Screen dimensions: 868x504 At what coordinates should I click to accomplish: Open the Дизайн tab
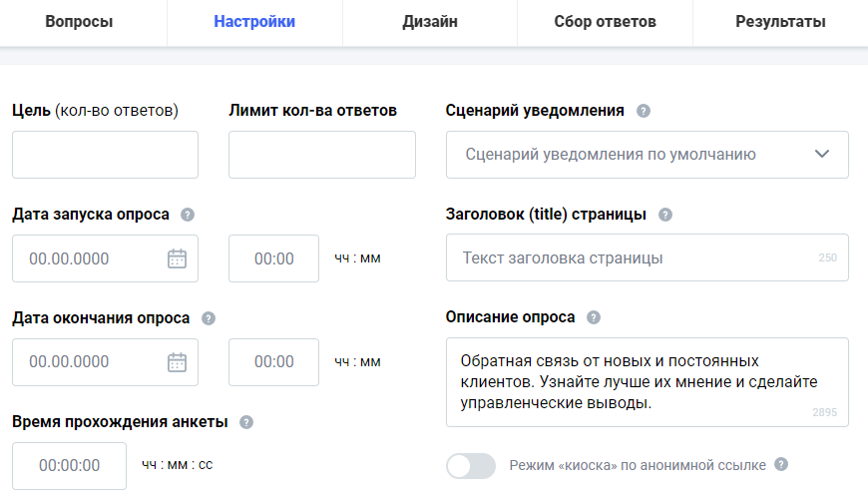coord(429,22)
